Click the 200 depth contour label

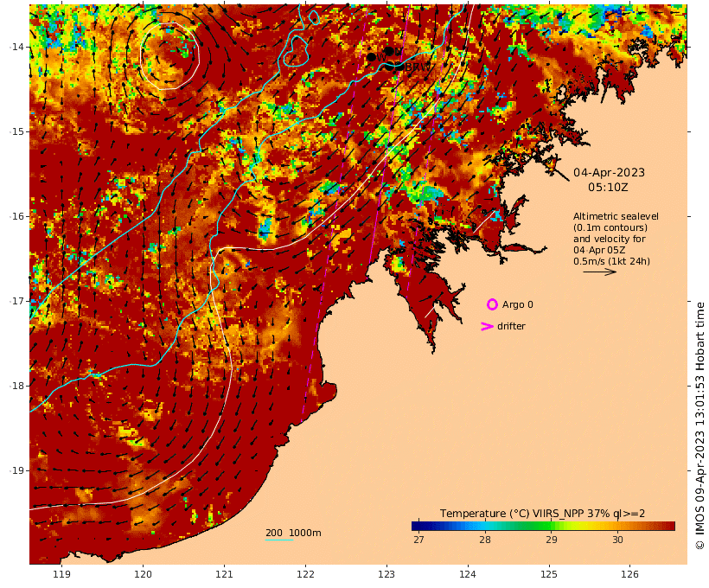coord(274,533)
